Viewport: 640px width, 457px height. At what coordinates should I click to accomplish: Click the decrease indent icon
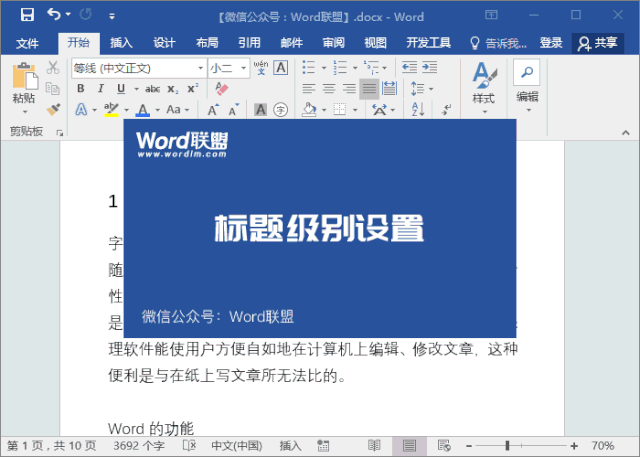(x=409, y=67)
